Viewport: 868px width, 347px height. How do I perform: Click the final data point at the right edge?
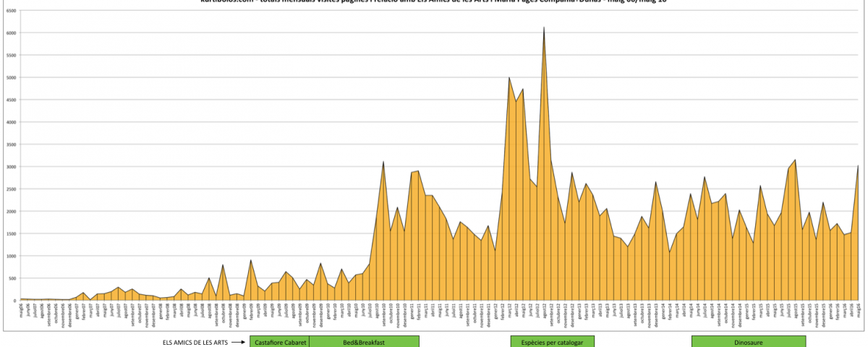pyautogui.click(x=858, y=166)
